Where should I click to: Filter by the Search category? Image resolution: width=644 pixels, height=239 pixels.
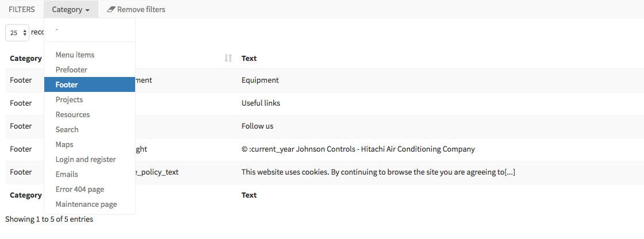click(67, 129)
